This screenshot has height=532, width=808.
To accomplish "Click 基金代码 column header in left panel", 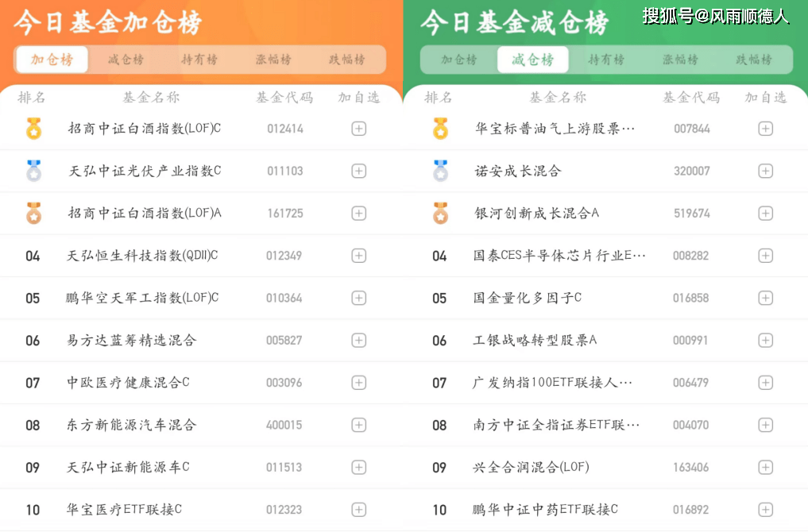I will [284, 98].
